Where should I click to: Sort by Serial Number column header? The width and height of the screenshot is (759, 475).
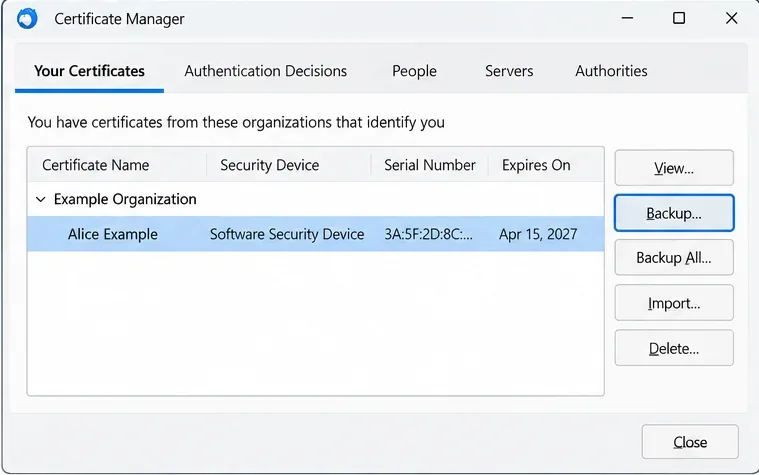tap(430, 165)
